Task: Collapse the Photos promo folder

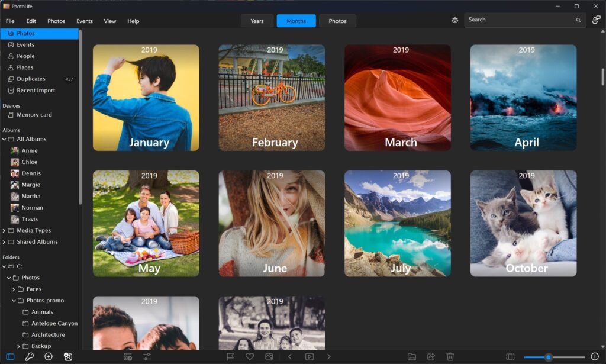Action: [x=14, y=301]
